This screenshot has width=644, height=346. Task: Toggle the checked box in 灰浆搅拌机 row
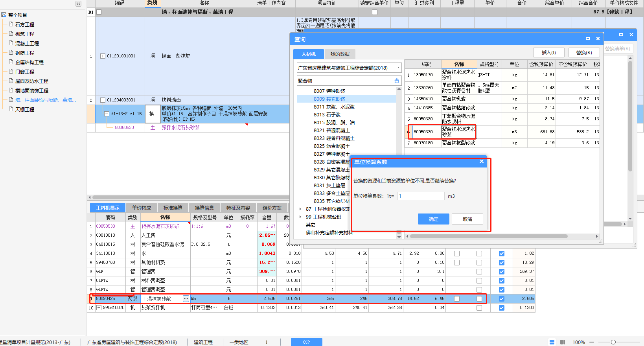(502, 308)
